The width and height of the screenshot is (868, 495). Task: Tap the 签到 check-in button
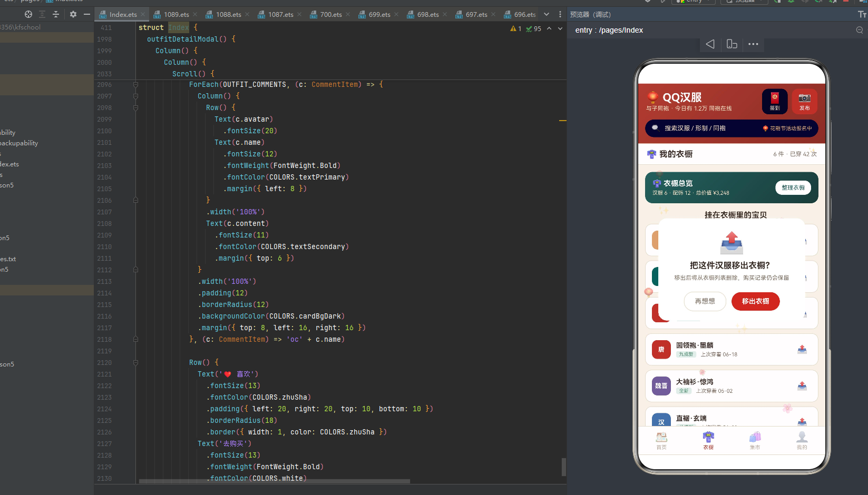pos(775,102)
